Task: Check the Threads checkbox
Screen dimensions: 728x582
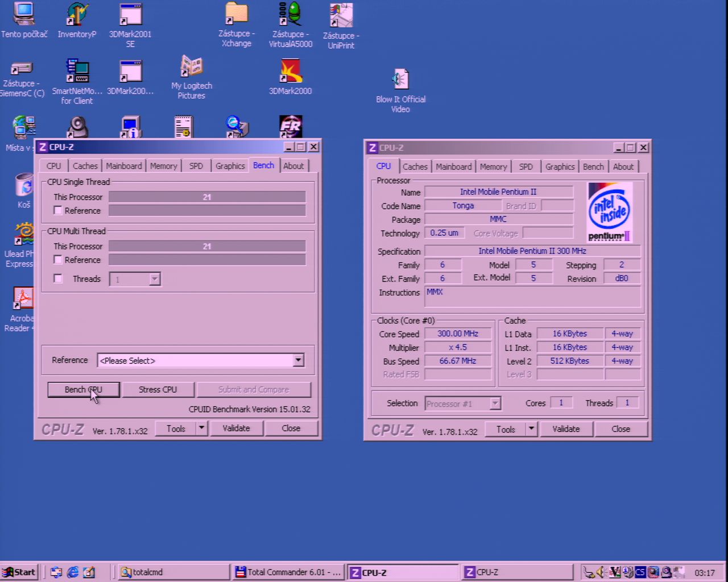Action: 58,278
